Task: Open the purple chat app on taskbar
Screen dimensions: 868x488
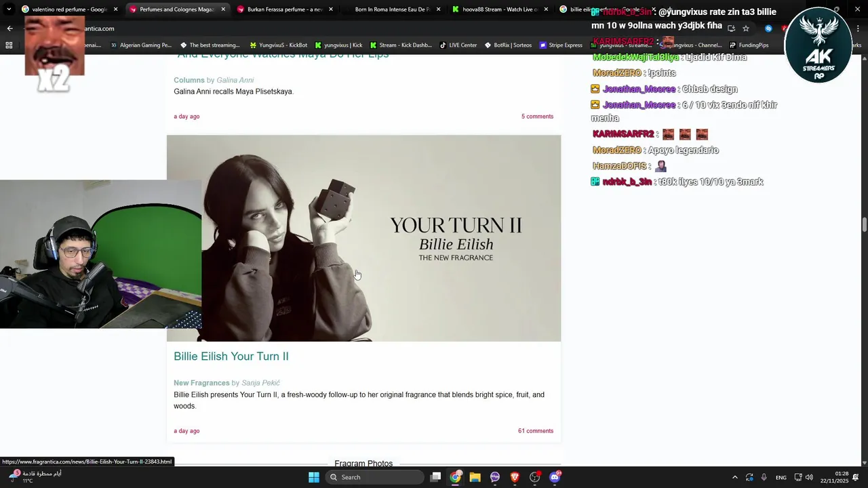Action: click(x=495, y=477)
